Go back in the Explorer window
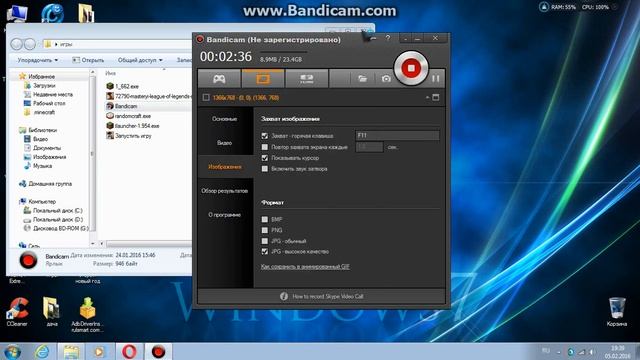This screenshot has height=360, width=640. coord(16,44)
